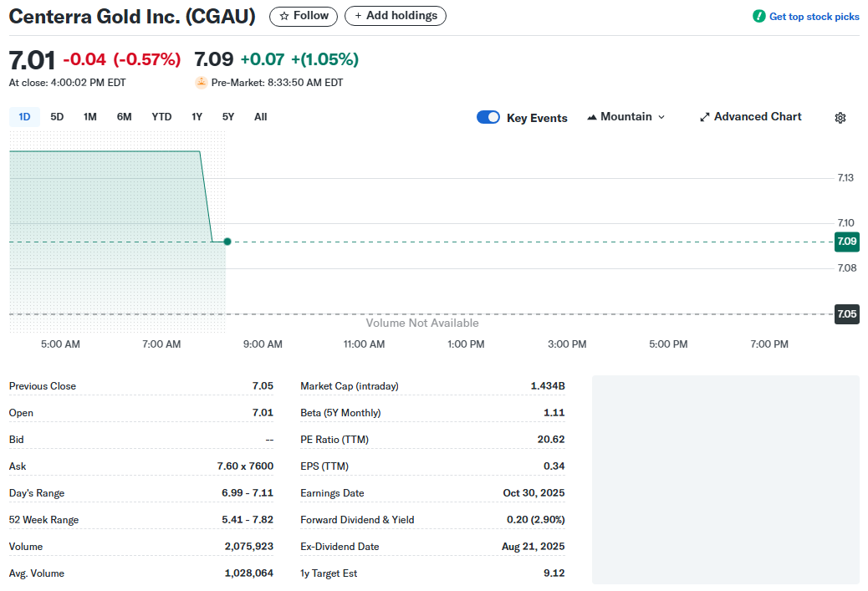This screenshot has width=868, height=591.
Task: Open chart settings gear icon
Action: point(840,117)
